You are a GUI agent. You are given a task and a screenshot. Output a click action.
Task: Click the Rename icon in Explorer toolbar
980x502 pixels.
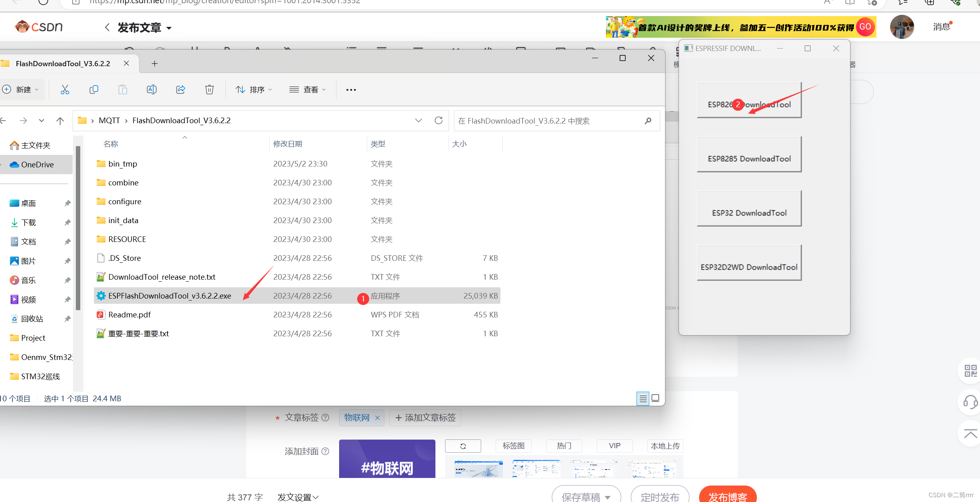(151, 89)
